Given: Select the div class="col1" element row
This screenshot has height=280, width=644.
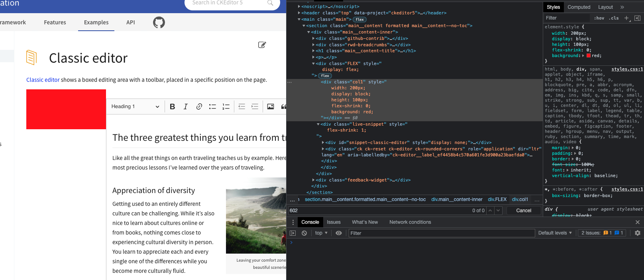Looking at the screenshot, I should click(x=414, y=100).
